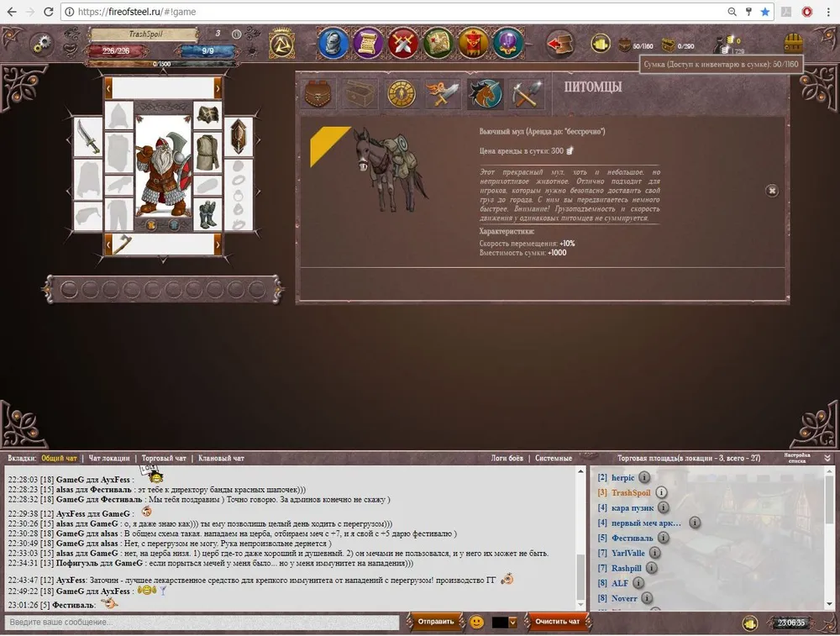The width and height of the screenshot is (840, 636).
Task: Open the treasure chest icon top right
Action: (794, 43)
